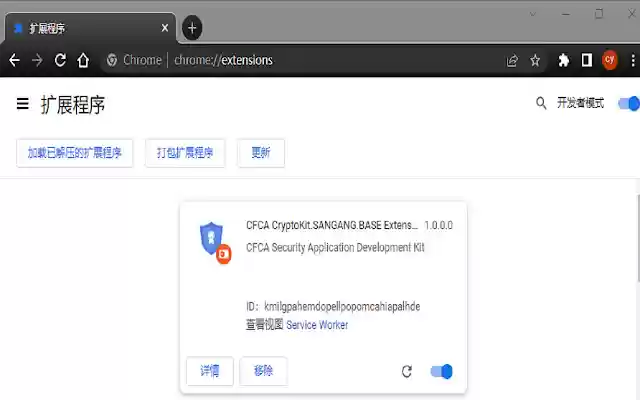Open the extensions puzzle icon

(x=564, y=60)
